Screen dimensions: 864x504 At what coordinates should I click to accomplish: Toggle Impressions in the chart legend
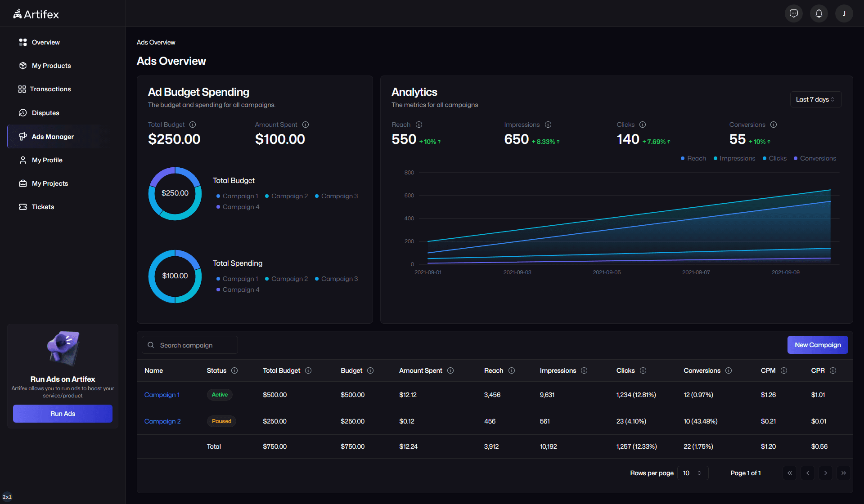(x=734, y=158)
